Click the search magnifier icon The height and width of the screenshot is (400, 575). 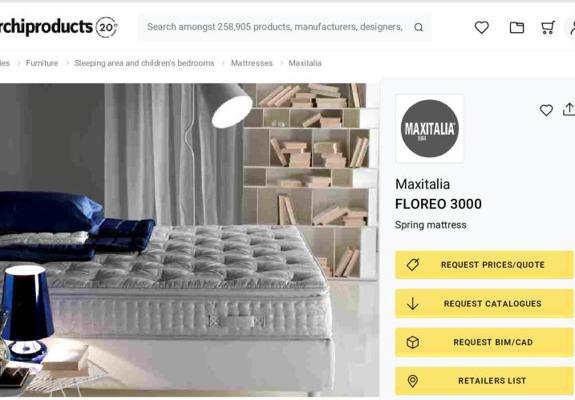click(418, 27)
